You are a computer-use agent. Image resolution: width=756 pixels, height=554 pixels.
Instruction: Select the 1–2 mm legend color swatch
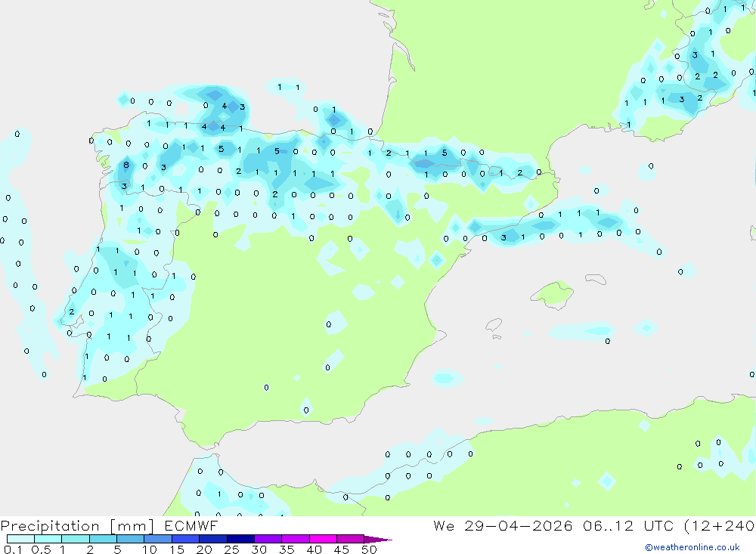click(x=75, y=539)
